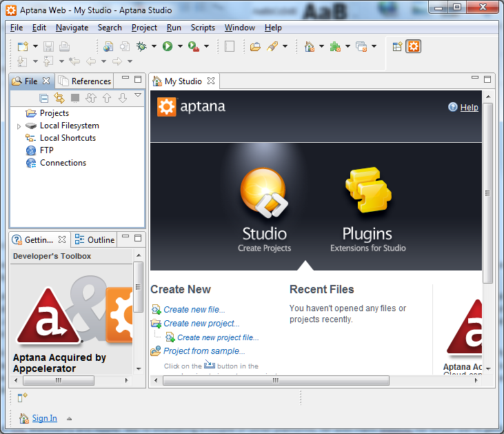Expand the Sign In up-arrow menu

(x=69, y=419)
